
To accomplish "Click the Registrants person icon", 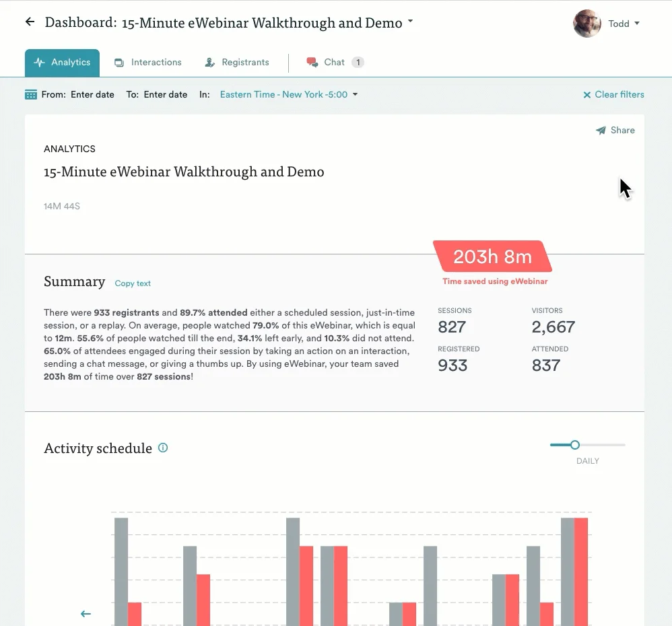I will 210,62.
